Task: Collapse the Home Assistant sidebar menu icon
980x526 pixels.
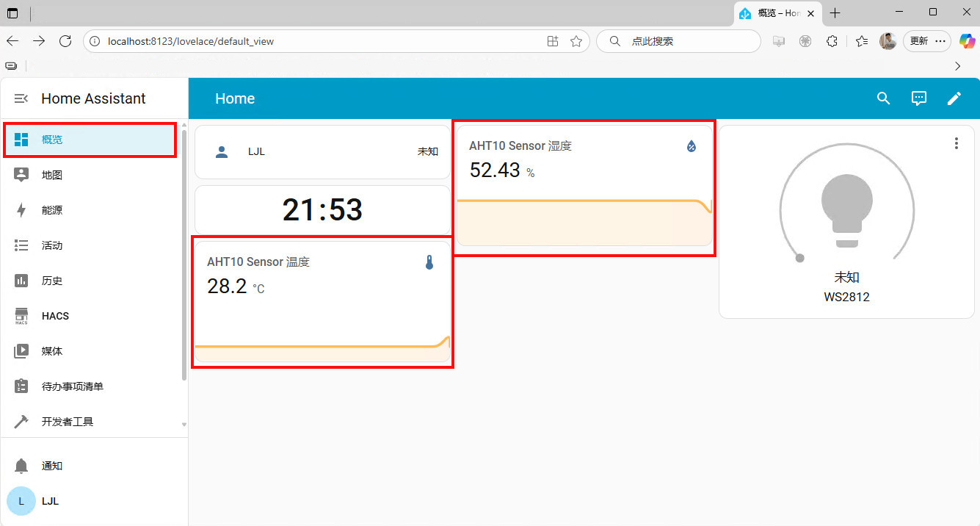Action: 21,98
